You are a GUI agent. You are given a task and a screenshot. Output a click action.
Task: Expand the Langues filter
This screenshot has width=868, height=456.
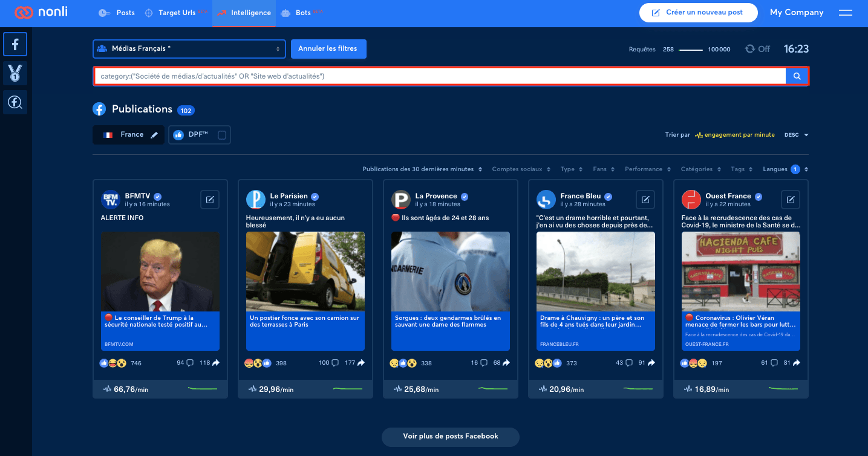pos(786,169)
